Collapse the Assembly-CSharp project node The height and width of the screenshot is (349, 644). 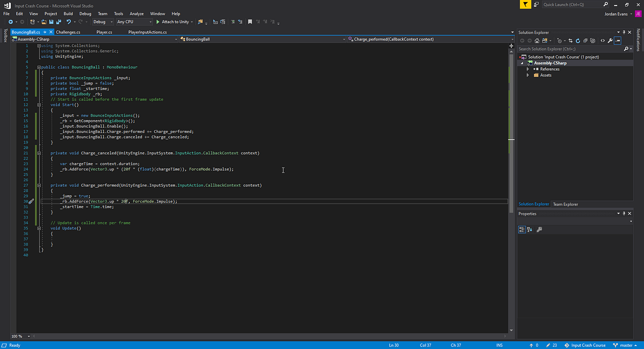click(521, 63)
